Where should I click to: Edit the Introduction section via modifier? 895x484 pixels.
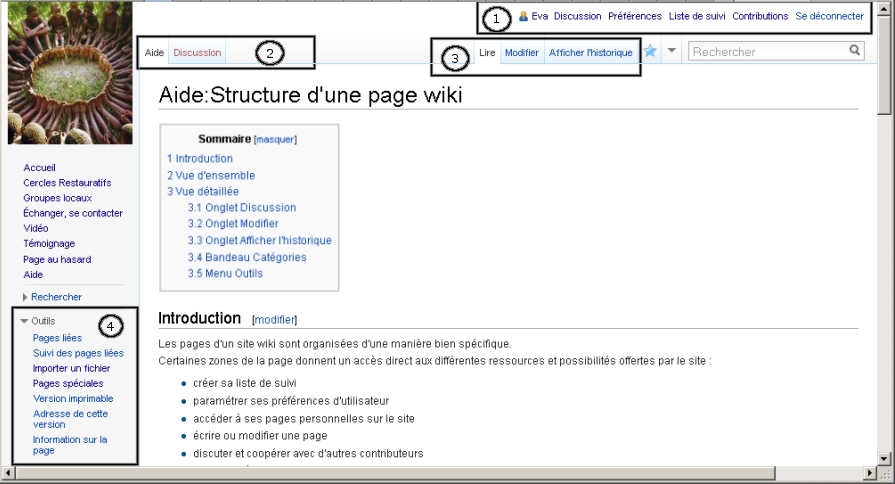click(x=275, y=320)
